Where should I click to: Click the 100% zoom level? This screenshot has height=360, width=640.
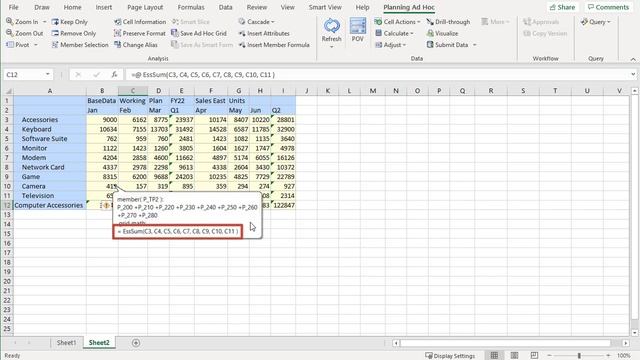[624, 356]
